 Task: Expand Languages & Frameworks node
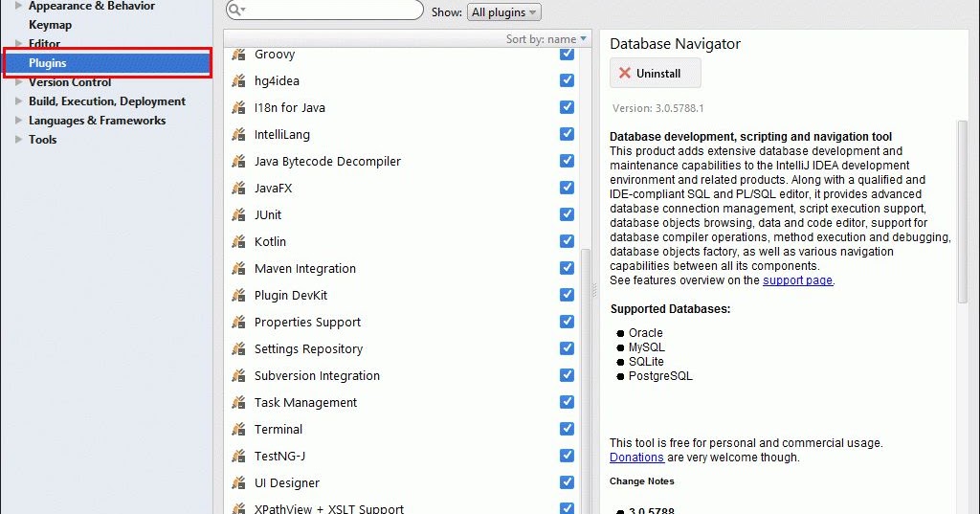pos(19,120)
